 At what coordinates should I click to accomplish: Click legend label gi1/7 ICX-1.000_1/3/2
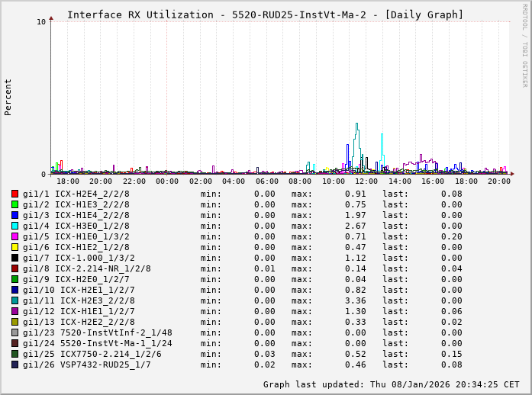(79, 258)
